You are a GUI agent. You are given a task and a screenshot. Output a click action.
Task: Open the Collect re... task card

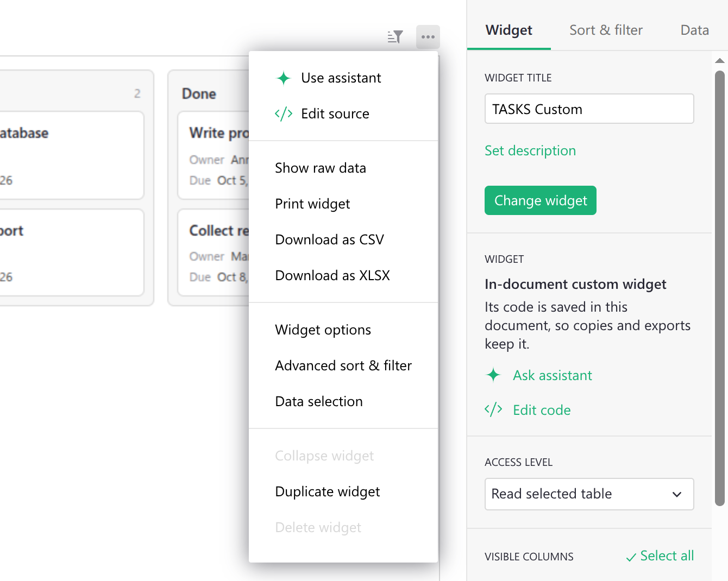pyautogui.click(x=214, y=252)
